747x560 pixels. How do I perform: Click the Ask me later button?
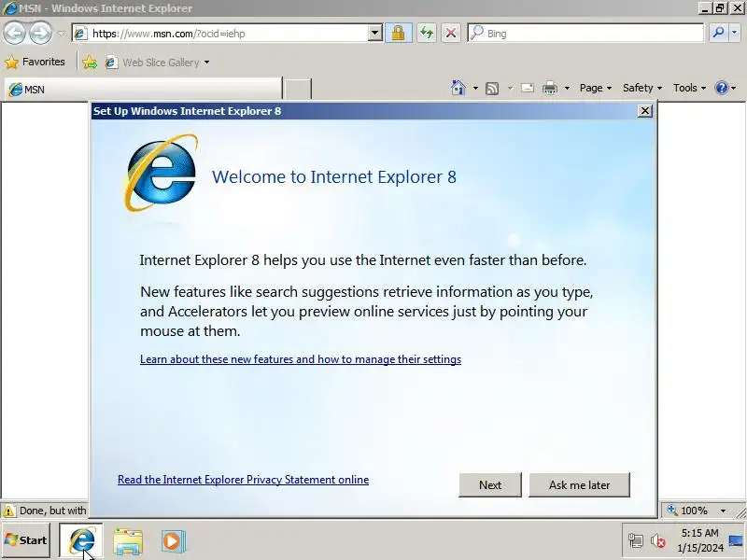pos(579,484)
